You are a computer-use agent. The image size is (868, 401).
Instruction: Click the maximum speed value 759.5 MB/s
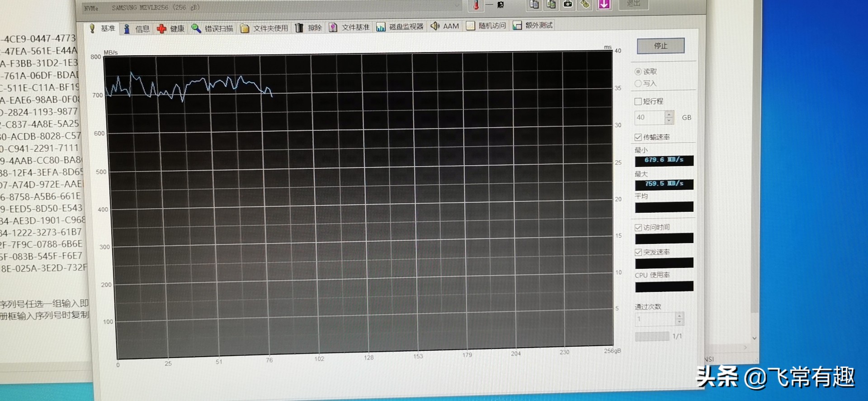pyautogui.click(x=664, y=184)
